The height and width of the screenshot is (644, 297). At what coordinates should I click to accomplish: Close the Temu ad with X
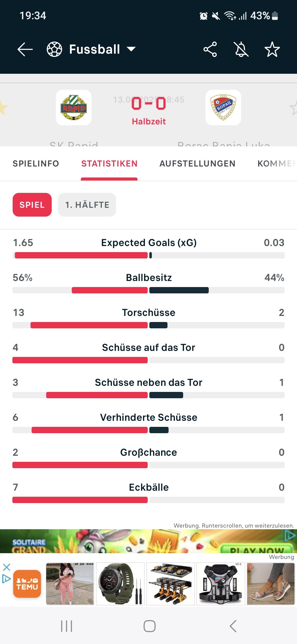tap(7, 567)
